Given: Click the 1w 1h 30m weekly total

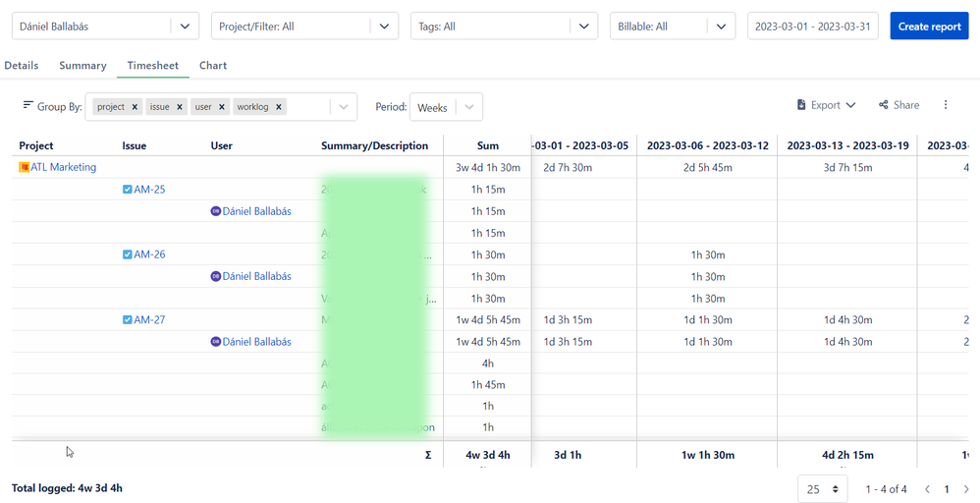Looking at the screenshot, I should 707,455.
